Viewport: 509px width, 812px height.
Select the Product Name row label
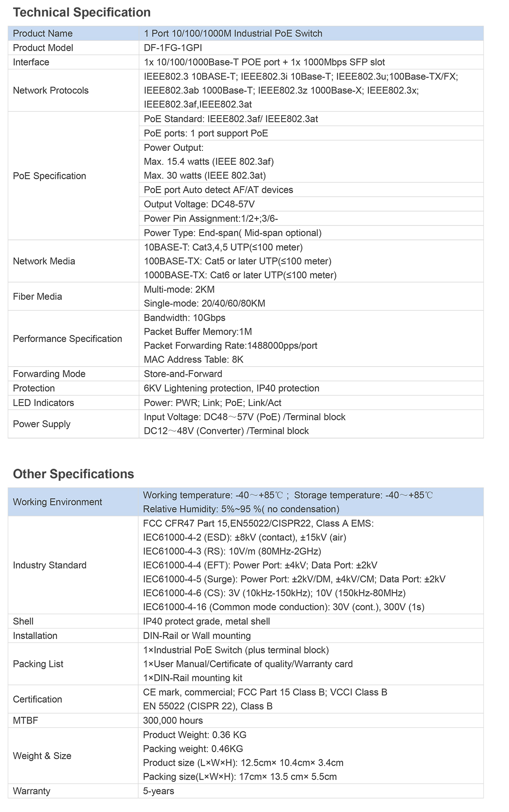(43, 33)
